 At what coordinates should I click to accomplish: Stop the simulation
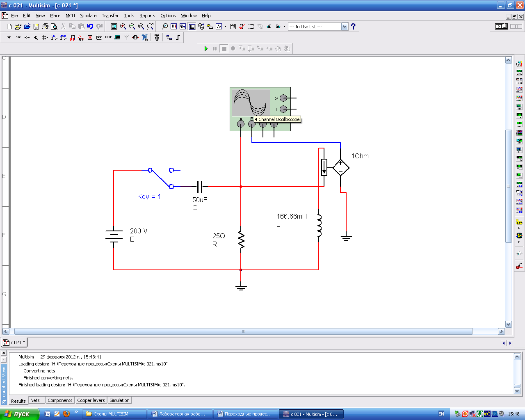point(224,48)
